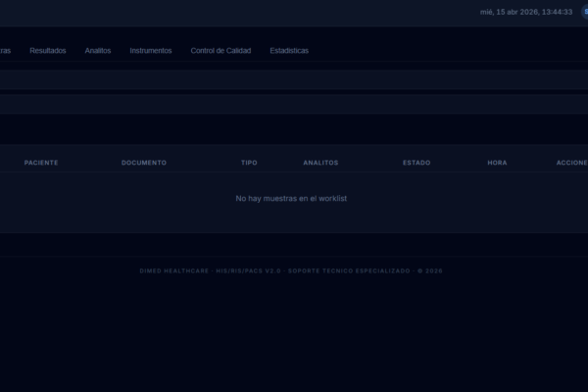
Task: Sort by the DOCUMENTO column header
Action: tap(144, 163)
